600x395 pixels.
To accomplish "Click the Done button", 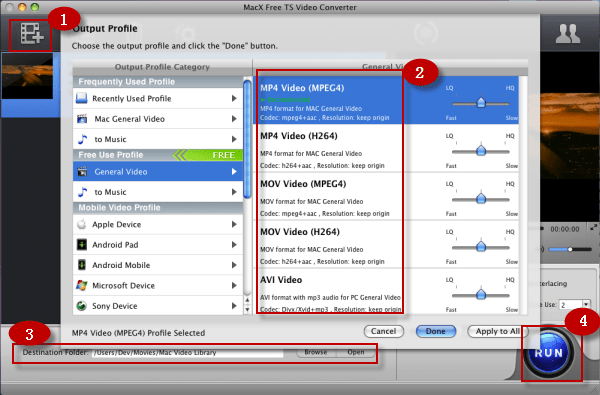I will tap(435, 331).
